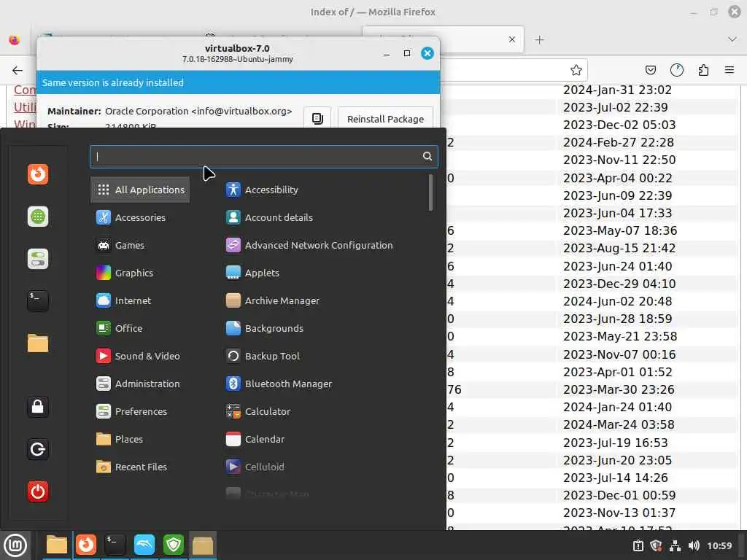Bookmark page with Firefox star icon
Screen dimensions: 747x560
point(576,70)
